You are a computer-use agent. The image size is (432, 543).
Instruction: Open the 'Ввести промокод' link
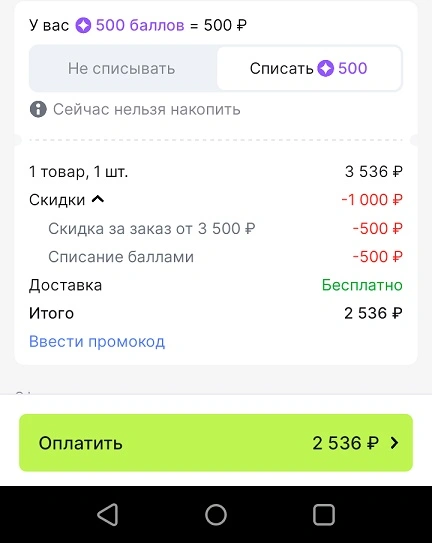coord(97,342)
